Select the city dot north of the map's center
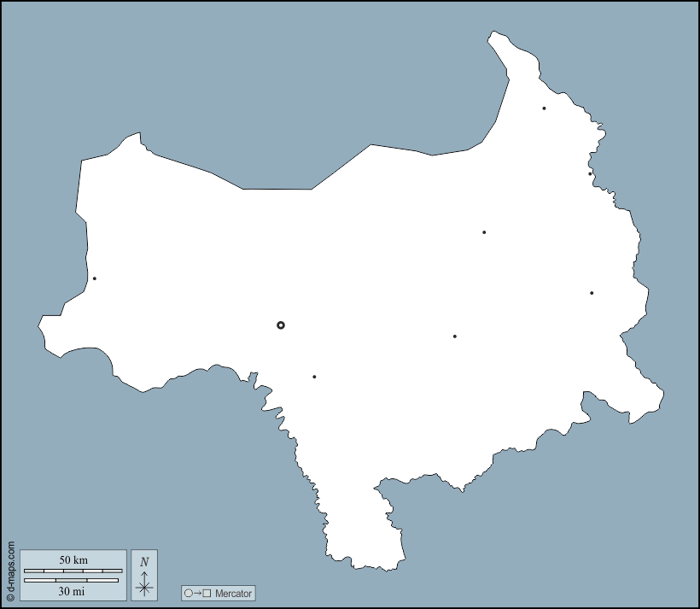The height and width of the screenshot is (609, 700). pos(484,232)
